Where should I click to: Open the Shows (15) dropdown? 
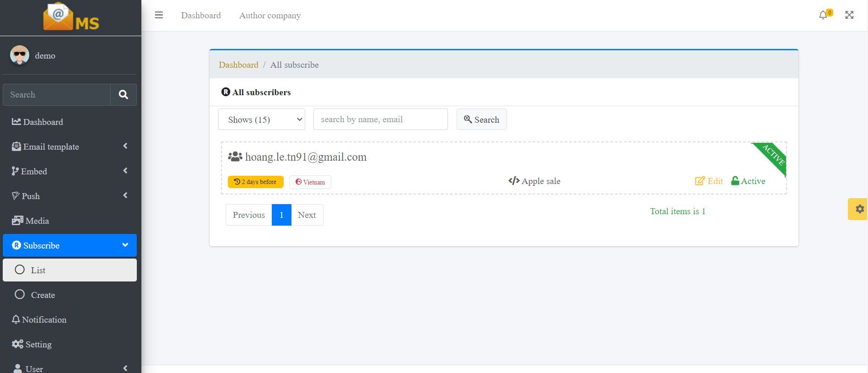point(262,119)
